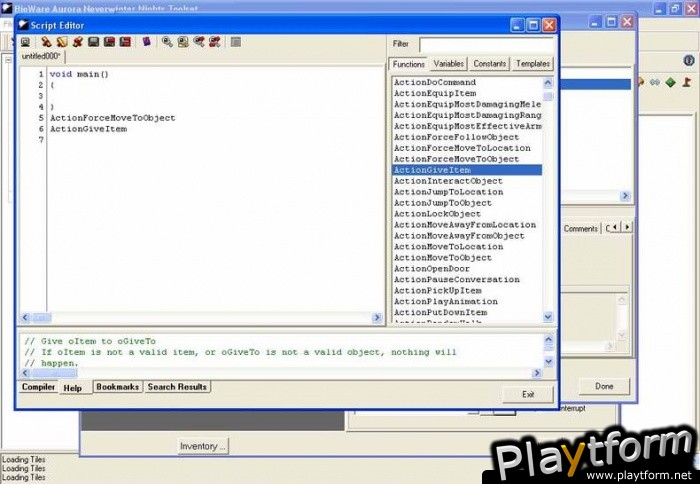Click the open-script scroll icon in the toolbar
The width and height of the screenshot is (700, 484).
(62, 42)
